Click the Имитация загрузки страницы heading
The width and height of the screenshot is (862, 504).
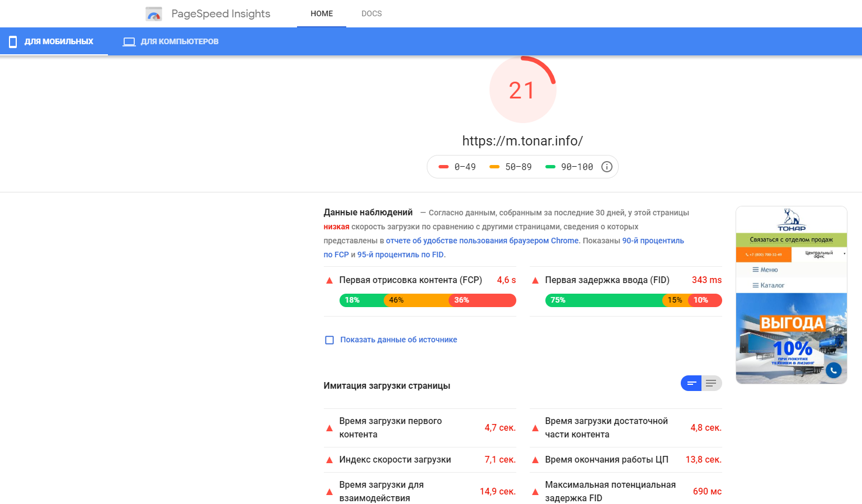[x=387, y=386]
